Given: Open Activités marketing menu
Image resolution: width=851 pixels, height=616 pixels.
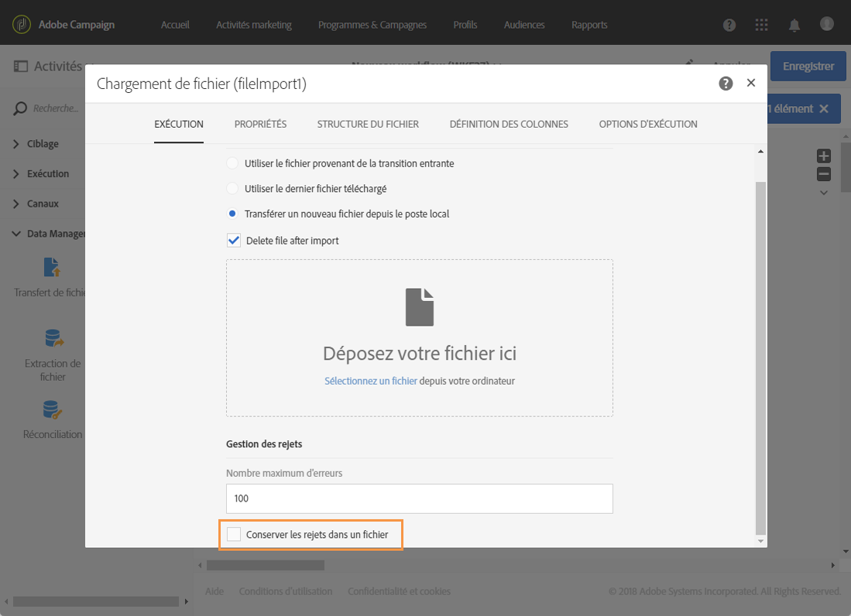Looking at the screenshot, I should [x=254, y=25].
